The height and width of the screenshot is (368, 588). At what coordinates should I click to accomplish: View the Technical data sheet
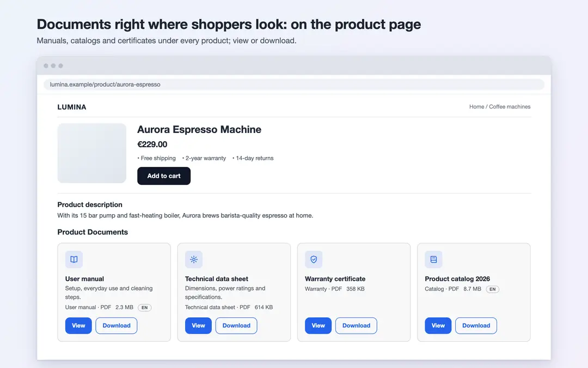coord(198,325)
